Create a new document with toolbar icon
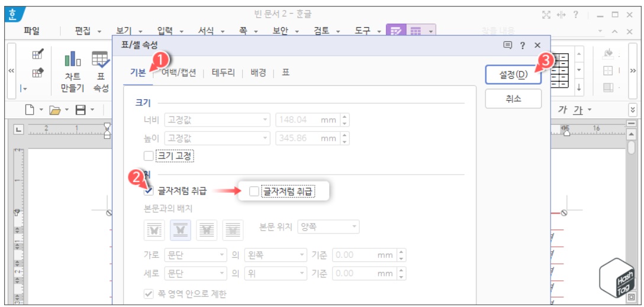 pyautogui.click(x=30, y=109)
